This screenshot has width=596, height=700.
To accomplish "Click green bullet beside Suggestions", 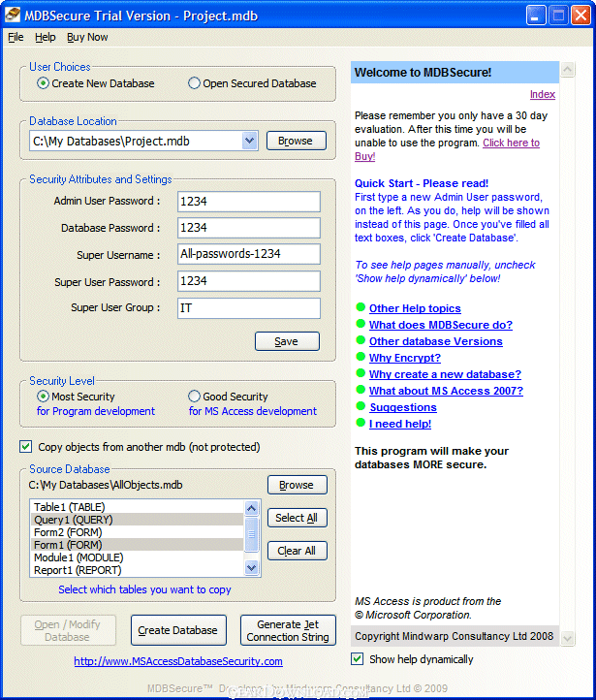I will pyautogui.click(x=361, y=406).
